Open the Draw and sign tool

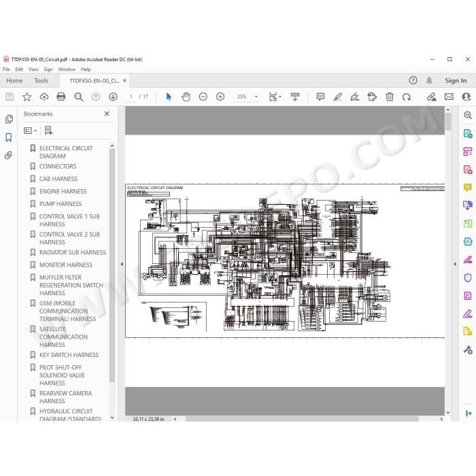(355, 97)
